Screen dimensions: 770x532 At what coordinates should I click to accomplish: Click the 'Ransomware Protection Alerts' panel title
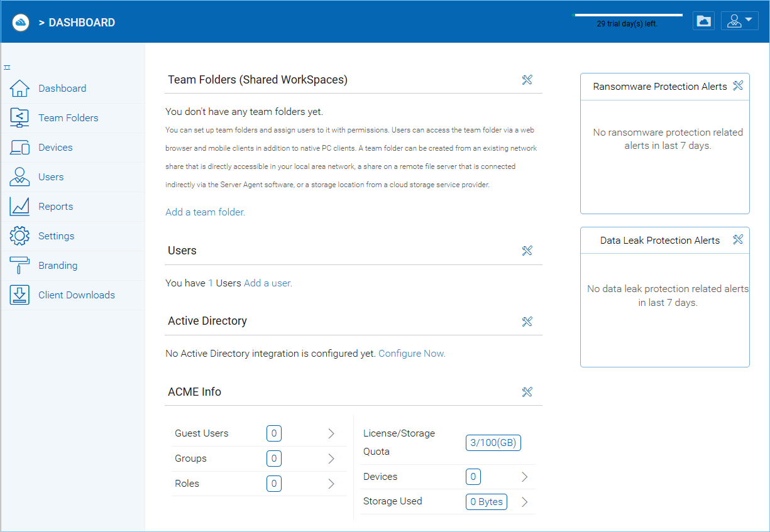click(x=660, y=87)
